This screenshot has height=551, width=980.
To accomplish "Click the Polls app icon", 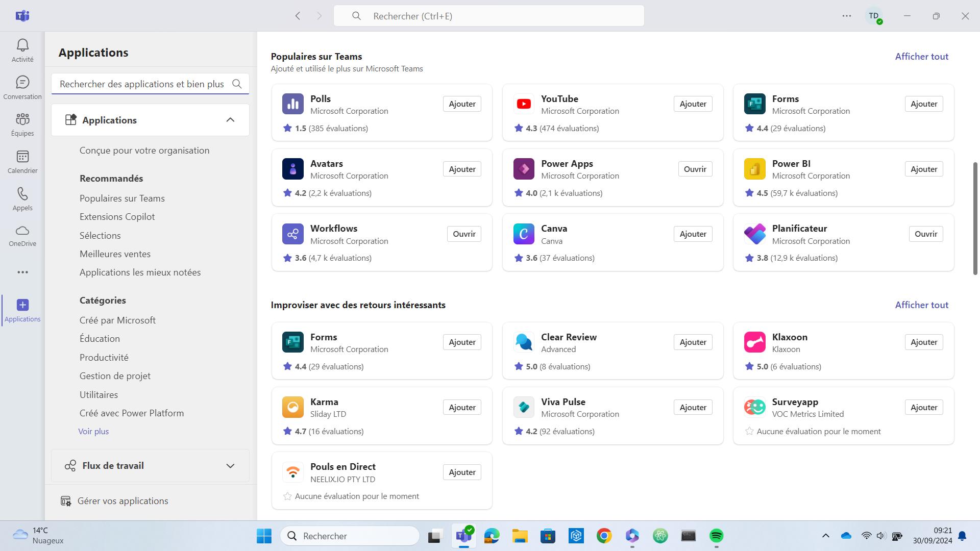I will [293, 104].
